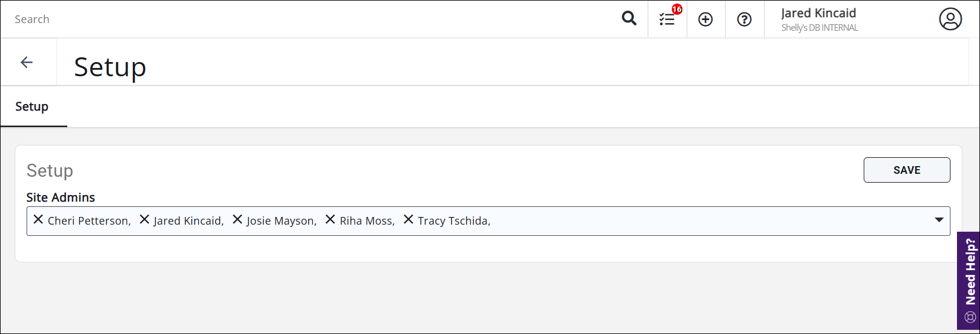Expand the Site Admins dropdown arrow

[x=939, y=220]
